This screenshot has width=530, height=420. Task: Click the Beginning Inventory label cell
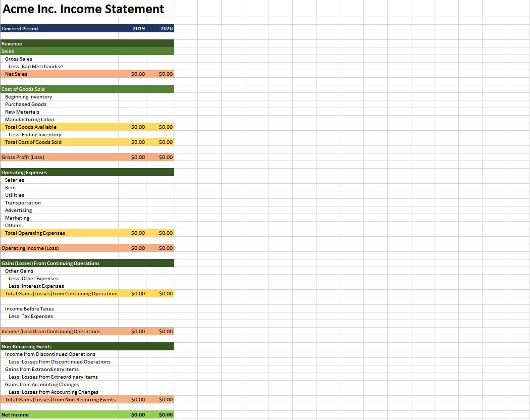tap(28, 97)
